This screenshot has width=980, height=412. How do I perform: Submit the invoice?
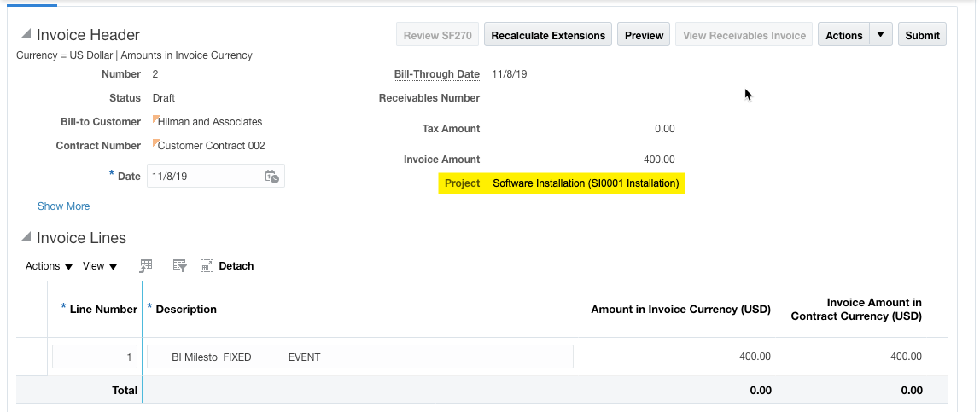[922, 35]
